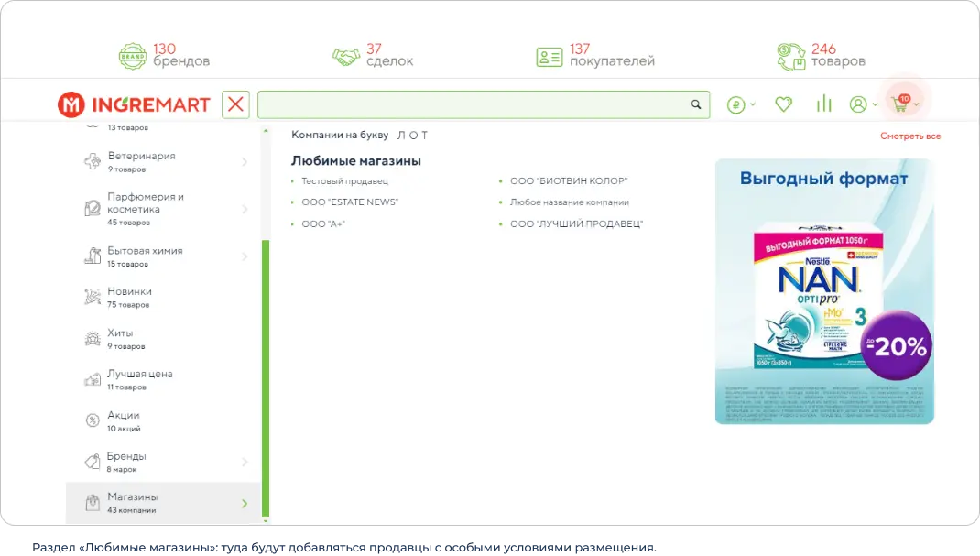
Task: Open ООО "А+" store
Action: coord(323,223)
